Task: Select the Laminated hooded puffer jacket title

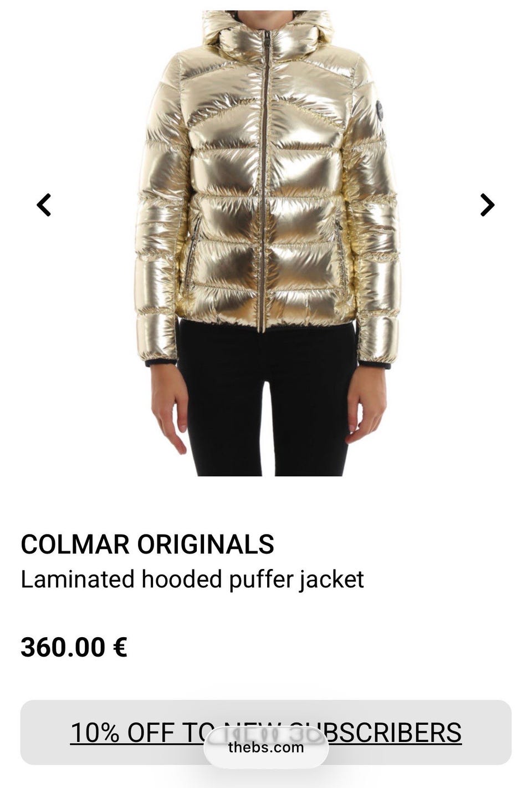Action: tap(192, 579)
